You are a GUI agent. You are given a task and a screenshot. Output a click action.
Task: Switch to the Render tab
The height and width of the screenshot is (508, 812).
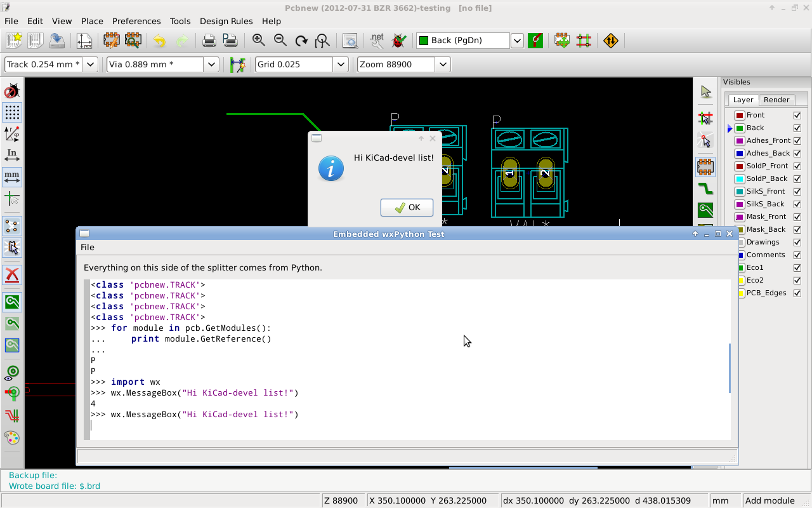pyautogui.click(x=776, y=100)
